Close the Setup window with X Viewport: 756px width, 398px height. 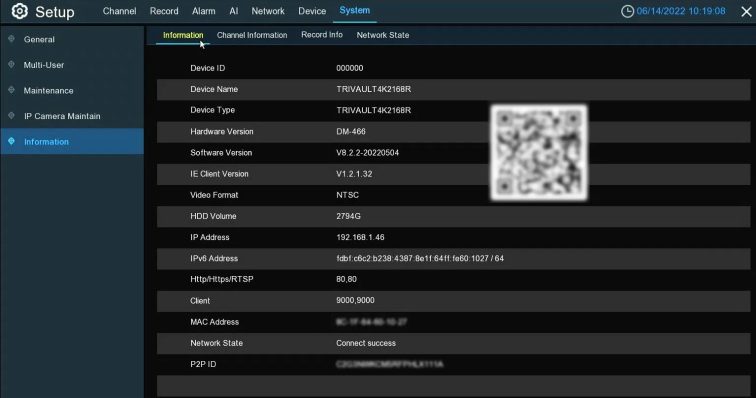(746, 12)
